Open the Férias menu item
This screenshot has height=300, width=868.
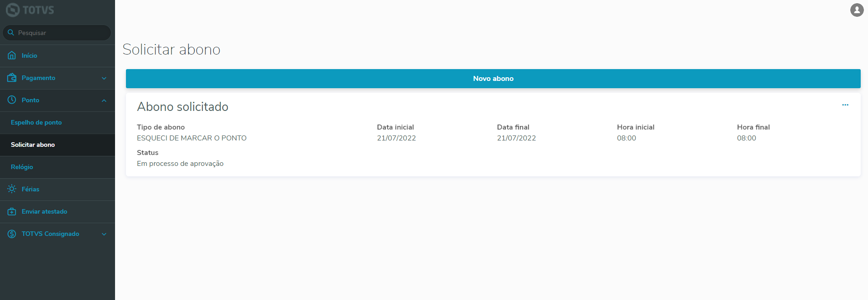click(x=57, y=189)
